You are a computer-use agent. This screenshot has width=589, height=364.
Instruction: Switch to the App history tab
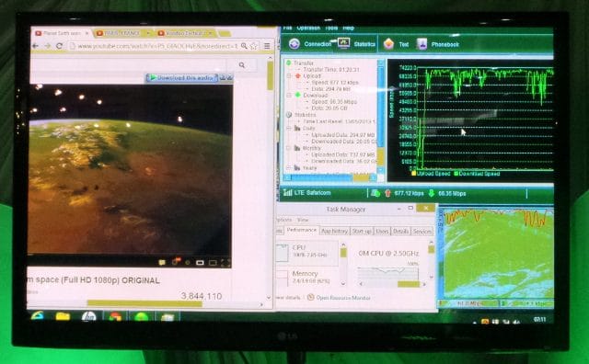click(334, 231)
